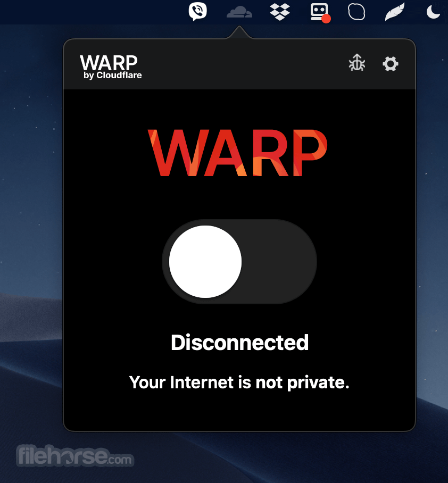Select the Disconnected status label
Viewport: 448px width, 483px height.
[x=240, y=342]
